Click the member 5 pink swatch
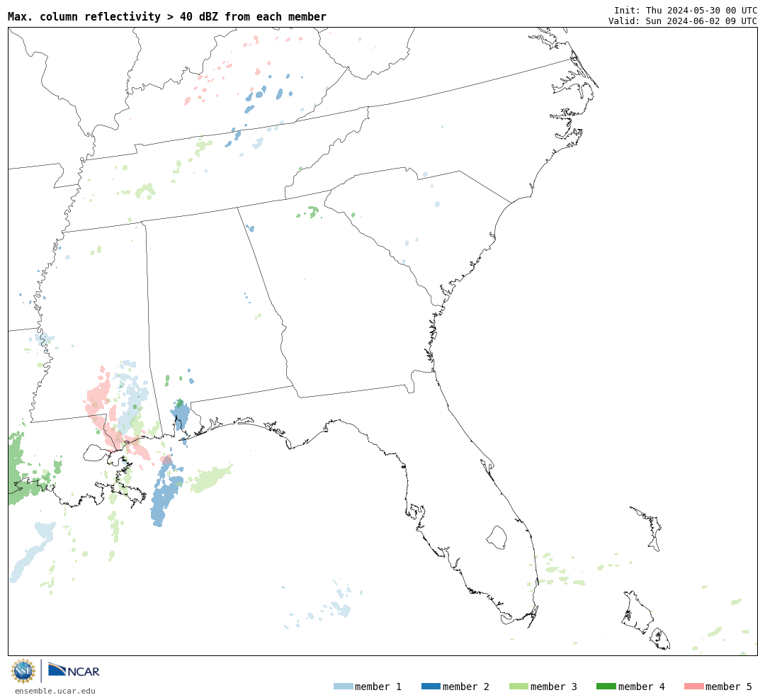Screen dimensions: 765x700 (693, 687)
